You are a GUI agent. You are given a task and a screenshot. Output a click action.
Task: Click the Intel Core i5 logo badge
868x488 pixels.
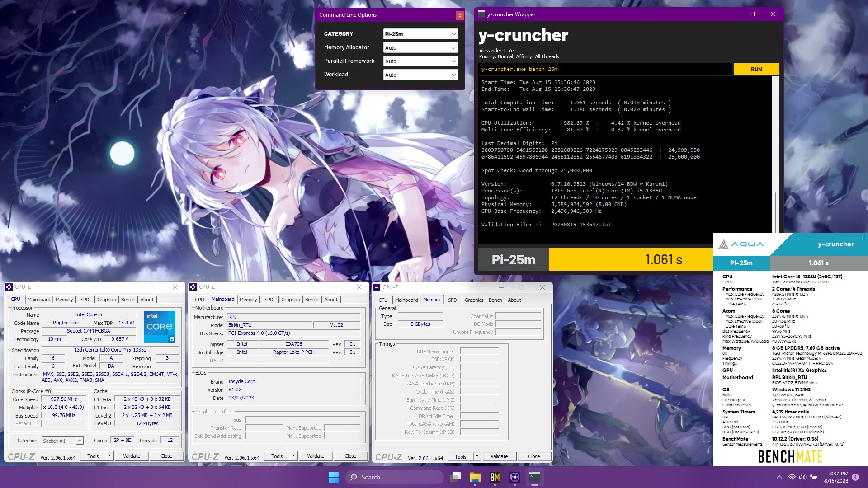tap(160, 326)
